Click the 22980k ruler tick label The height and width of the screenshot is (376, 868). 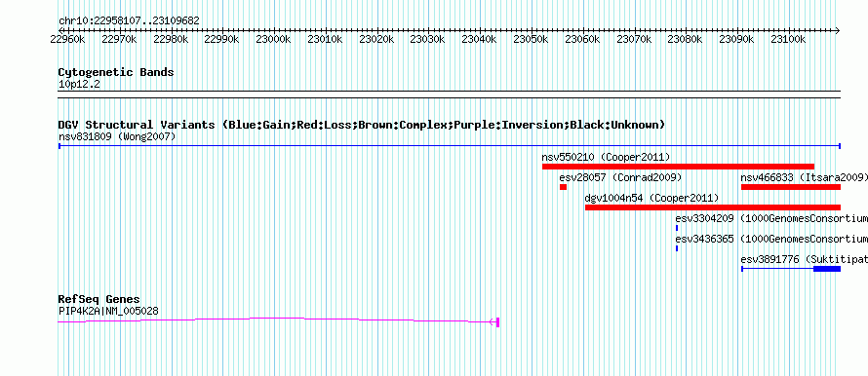click(171, 39)
